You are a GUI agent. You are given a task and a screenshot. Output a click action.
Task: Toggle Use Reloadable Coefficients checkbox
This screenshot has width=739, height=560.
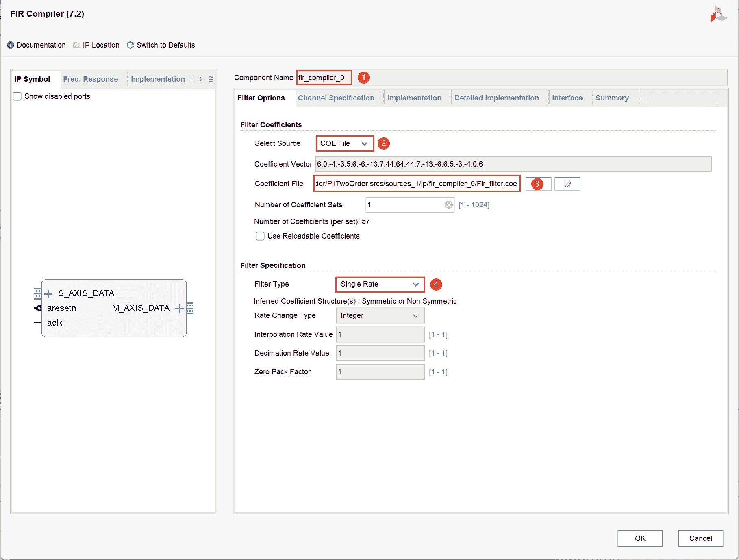click(x=260, y=236)
